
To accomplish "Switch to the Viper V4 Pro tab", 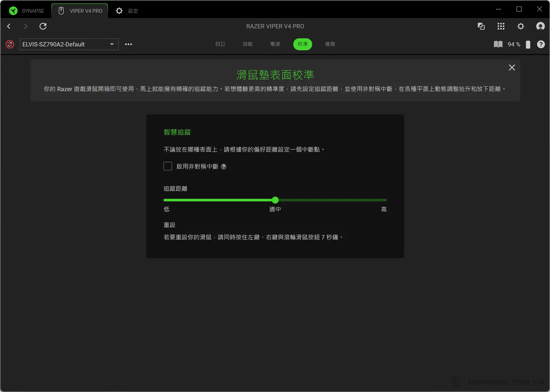I will click(x=80, y=11).
